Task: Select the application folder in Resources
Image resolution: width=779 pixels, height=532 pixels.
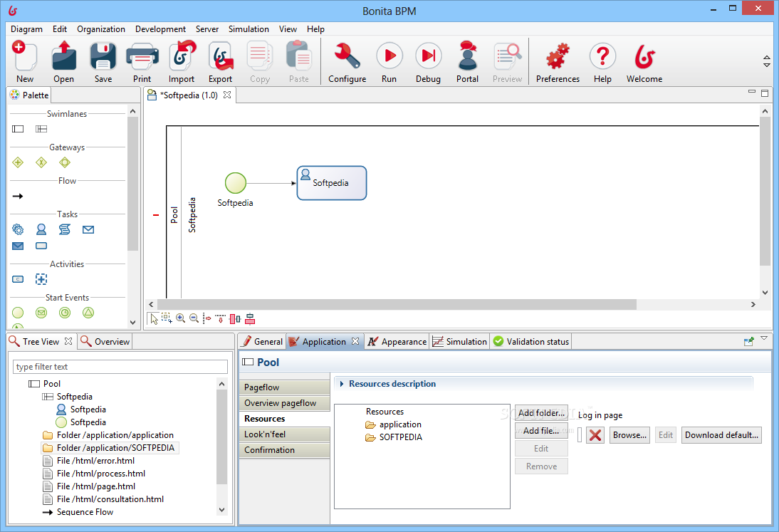Action: point(394,424)
